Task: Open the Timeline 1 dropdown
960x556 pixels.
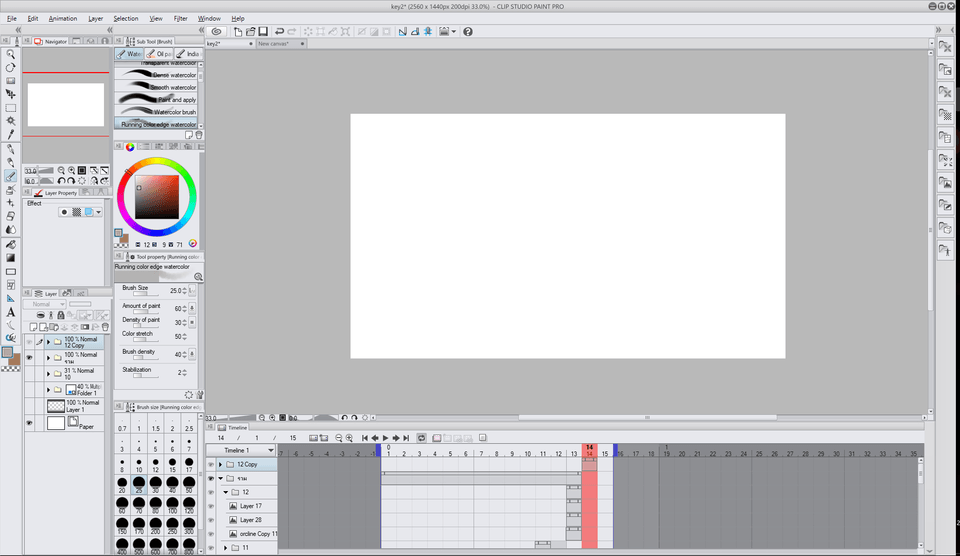Action: (x=271, y=451)
